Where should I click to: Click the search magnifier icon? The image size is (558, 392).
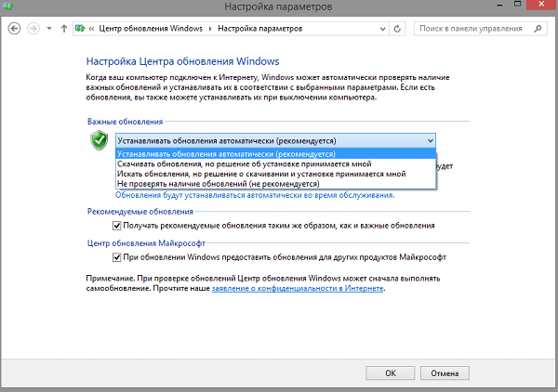click(538, 29)
